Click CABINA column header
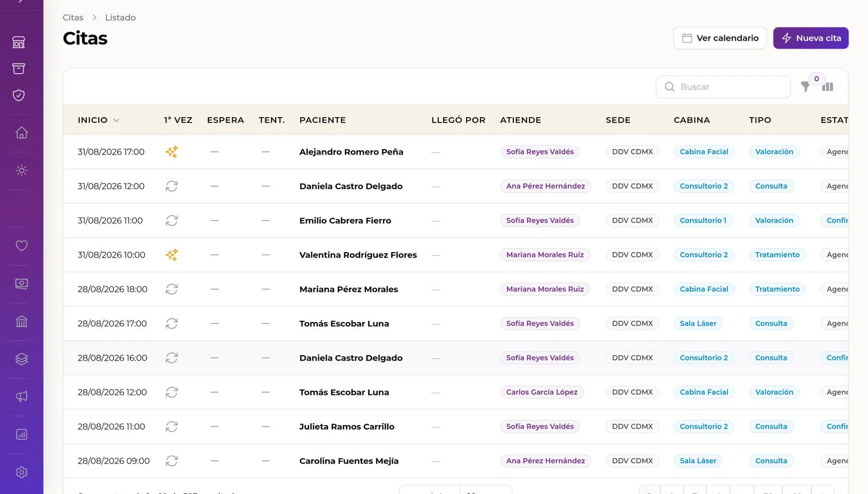The image size is (868, 494). [692, 120]
